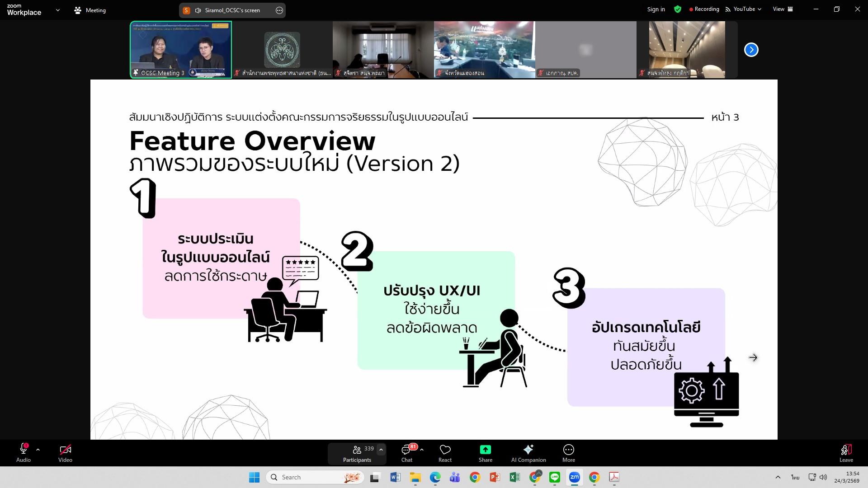Viewport: 868px width, 488px height.
Task: Open options for Siramol_OCSC's shared screen
Action: (279, 10)
